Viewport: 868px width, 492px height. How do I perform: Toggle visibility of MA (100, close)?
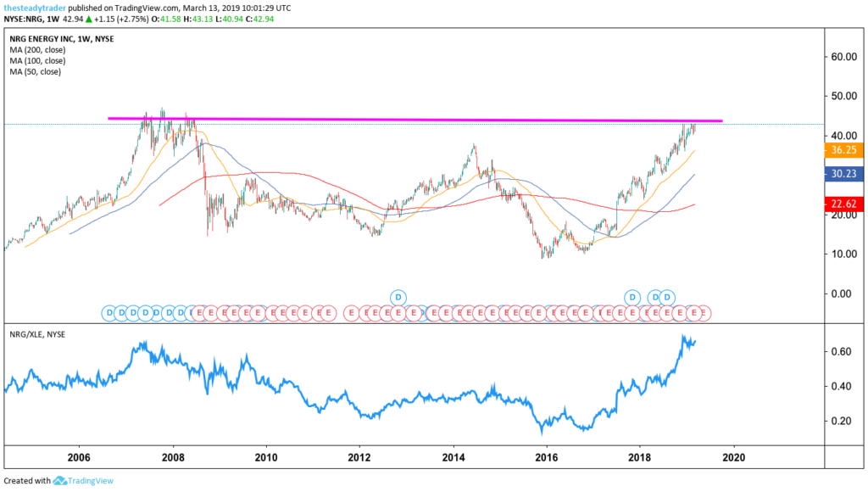tap(36, 60)
